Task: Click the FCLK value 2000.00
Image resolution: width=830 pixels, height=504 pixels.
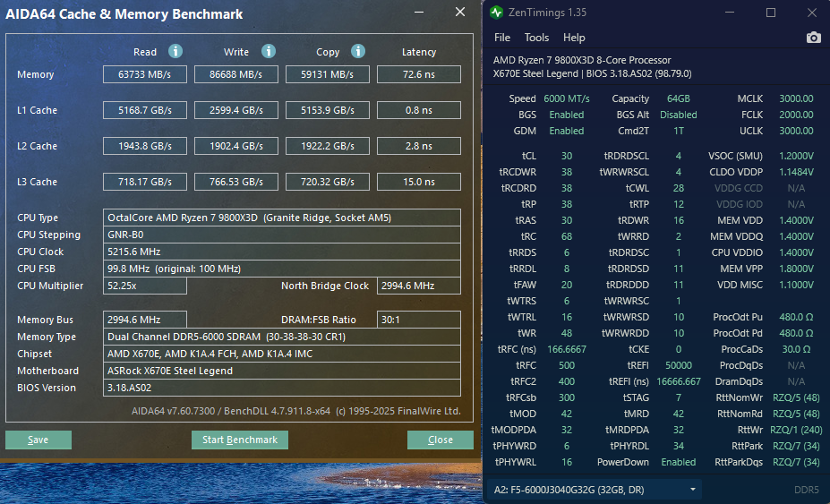Action: pos(796,115)
